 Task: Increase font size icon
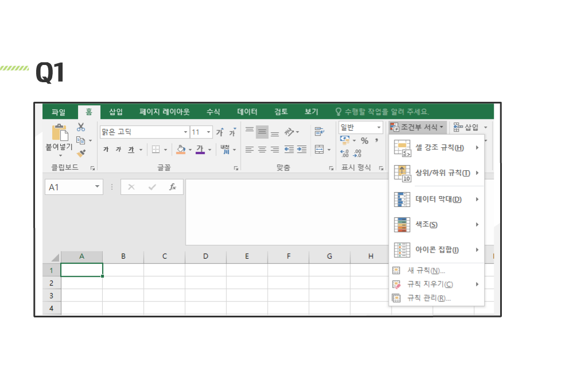click(220, 132)
